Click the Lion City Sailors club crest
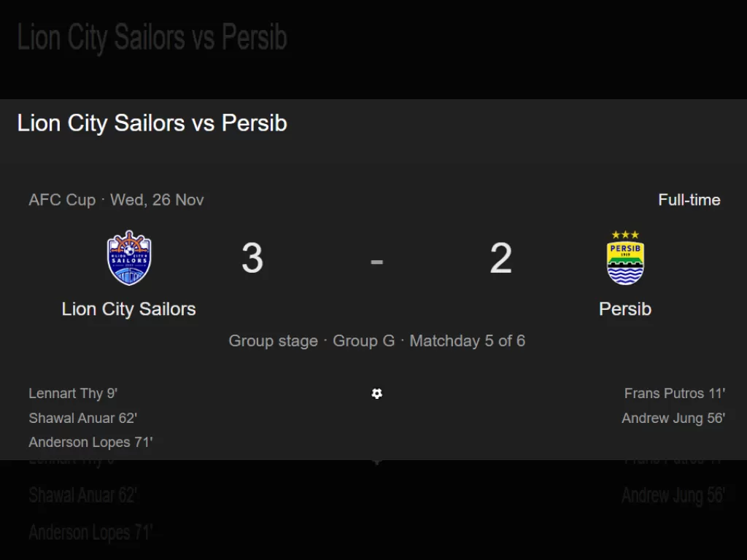Image resolution: width=747 pixels, height=560 pixels. pos(129,258)
